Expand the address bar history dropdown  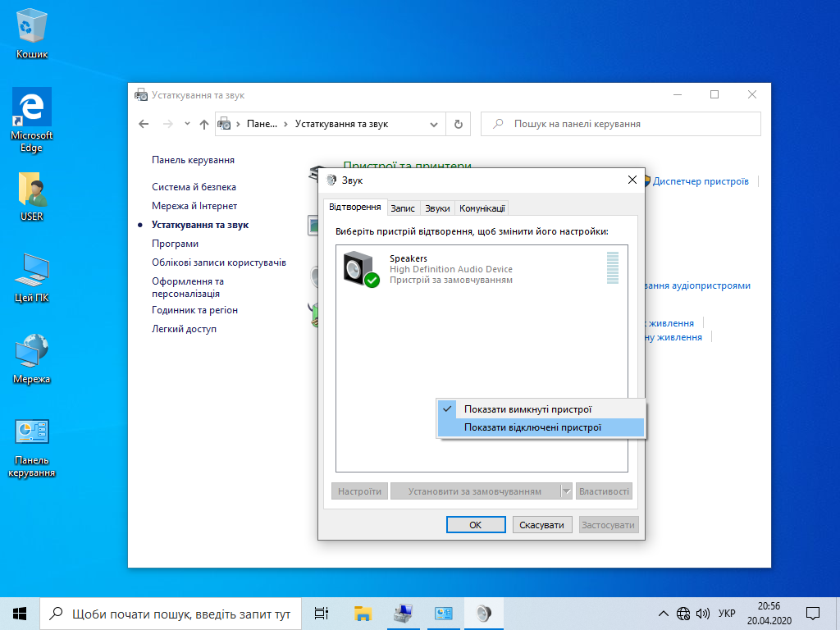434,125
